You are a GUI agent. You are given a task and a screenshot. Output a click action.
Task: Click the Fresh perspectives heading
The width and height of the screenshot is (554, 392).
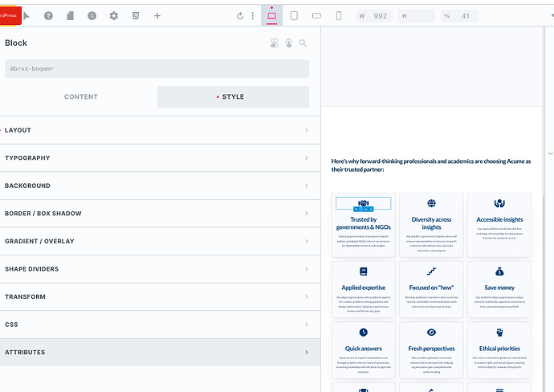point(431,349)
